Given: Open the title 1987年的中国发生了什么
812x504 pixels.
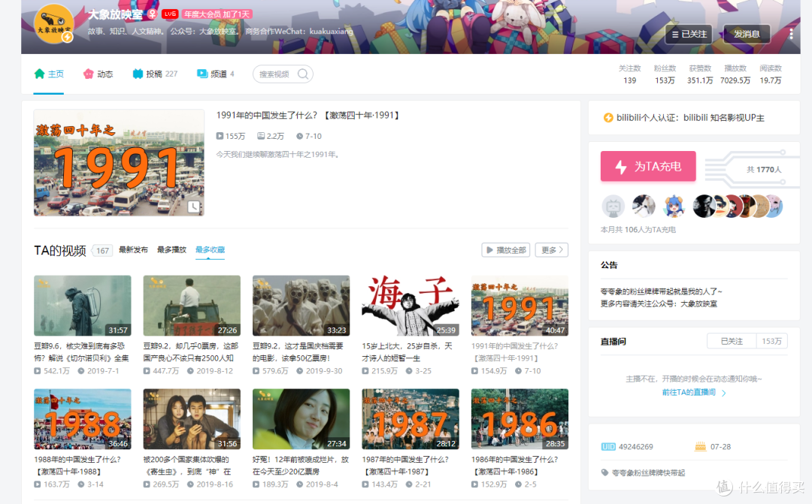Looking at the screenshot, I should [405, 465].
